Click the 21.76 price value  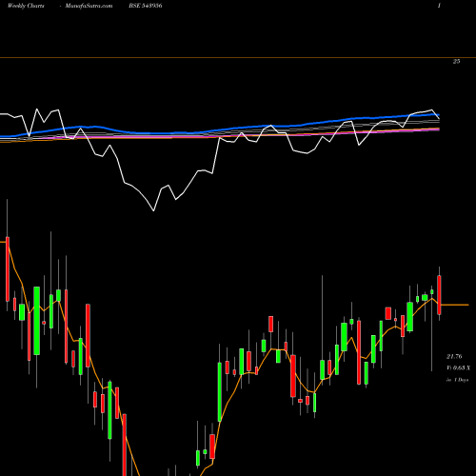click(x=454, y=357)
